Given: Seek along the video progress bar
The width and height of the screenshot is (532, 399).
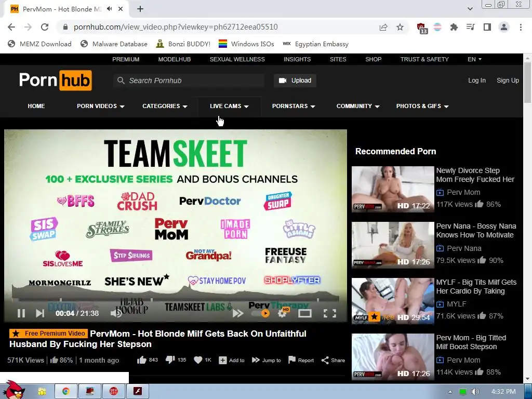Looking at the screenshot, I should 176,300.
